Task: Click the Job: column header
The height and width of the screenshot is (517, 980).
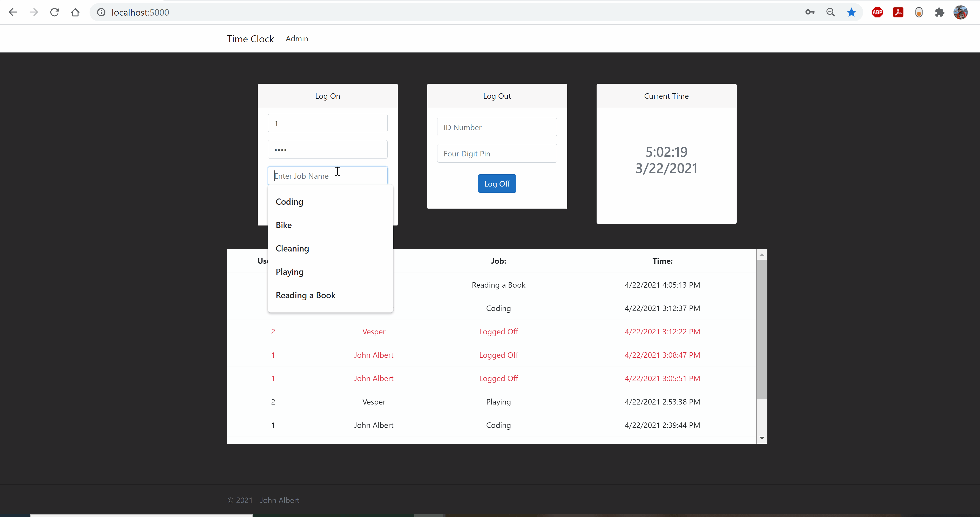Action: [x=498, y=261]
